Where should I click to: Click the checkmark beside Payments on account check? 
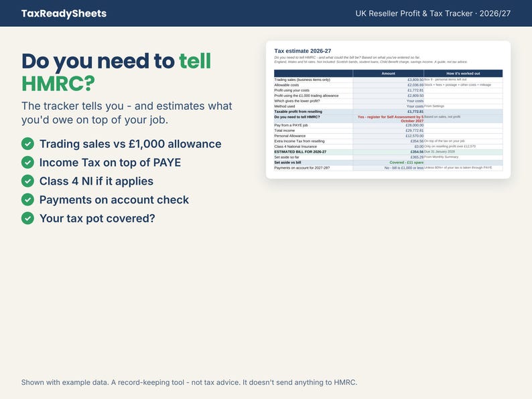[27, 199]
